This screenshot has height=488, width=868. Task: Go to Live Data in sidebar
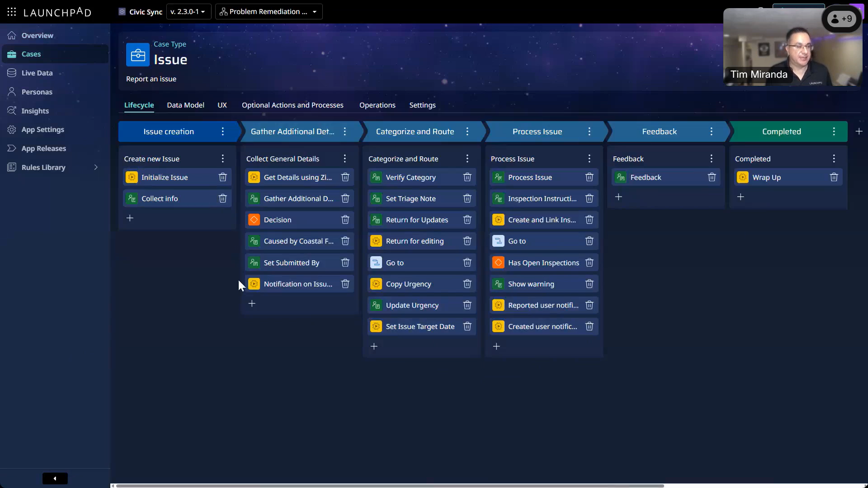tap(37, 73)
